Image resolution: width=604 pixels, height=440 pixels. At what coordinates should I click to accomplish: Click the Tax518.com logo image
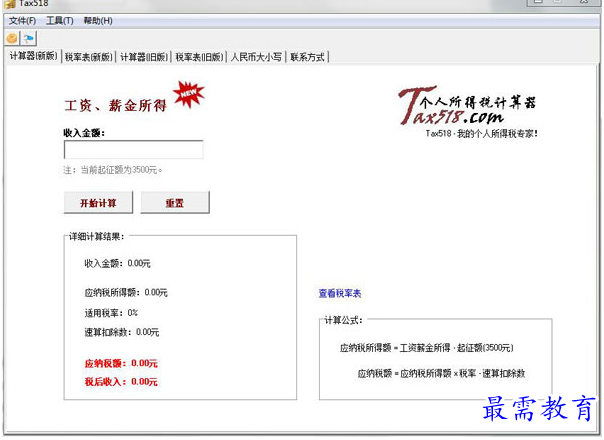[466, 105]
